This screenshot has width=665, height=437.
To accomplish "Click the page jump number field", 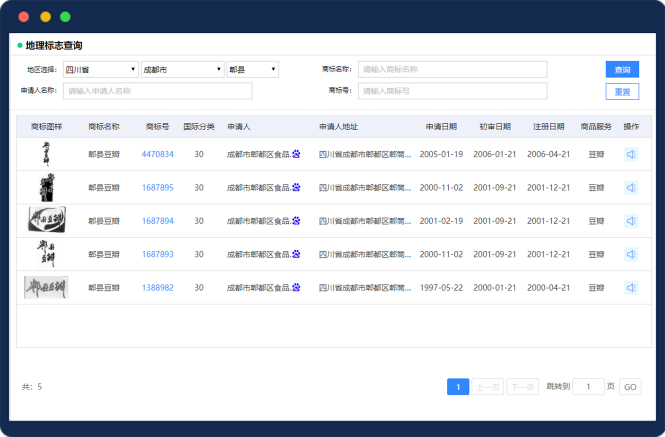I will (x=588, y=387).
